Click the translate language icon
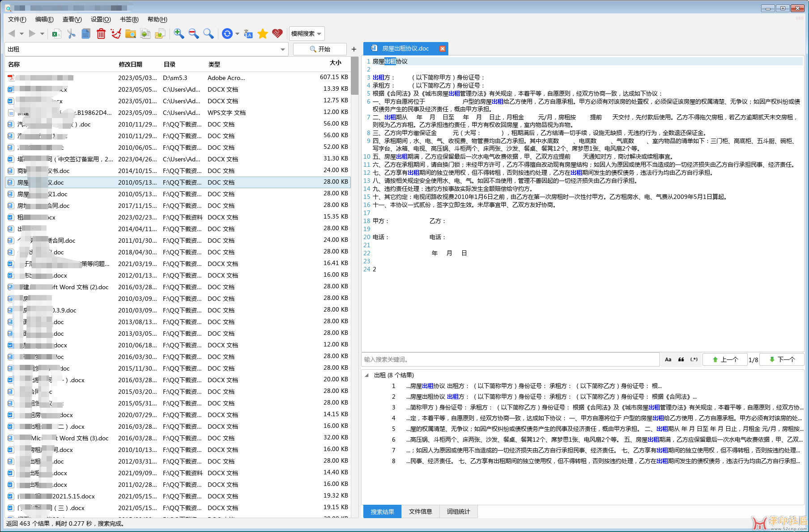The height and width of the screenshot is (532, 809). [248, 34]
